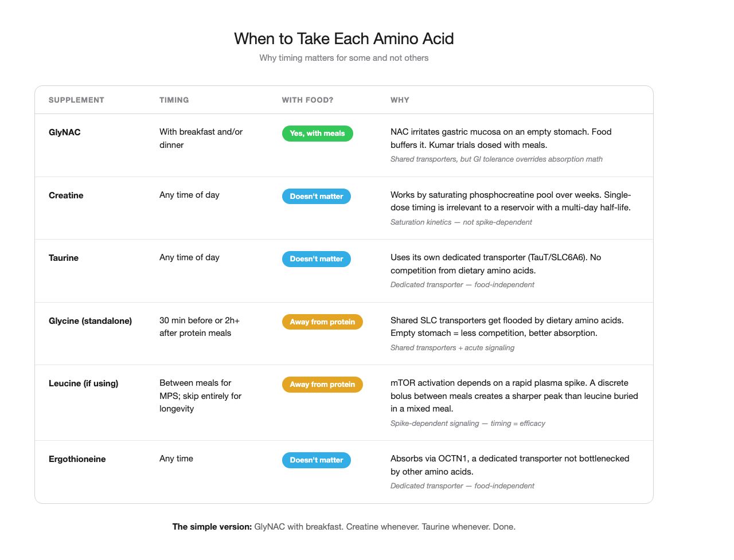Viewport: 734px width, 560px height.
Task: Select the GlyNAC supplement name
Action: [64, 132]
